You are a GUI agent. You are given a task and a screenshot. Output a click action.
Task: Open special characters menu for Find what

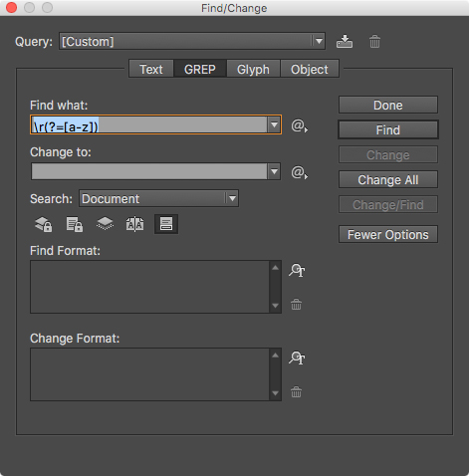coord(299,125)
